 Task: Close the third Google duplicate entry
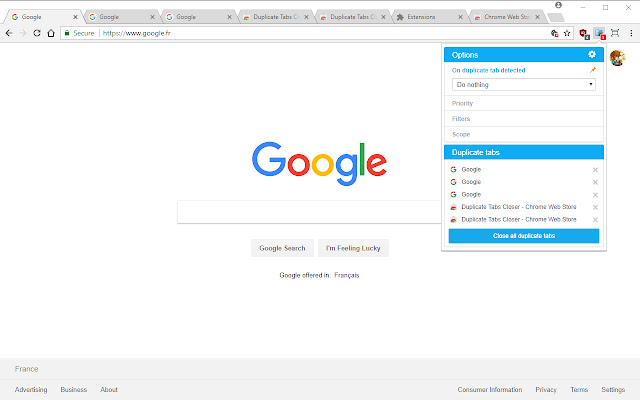[x=595, y=195]
